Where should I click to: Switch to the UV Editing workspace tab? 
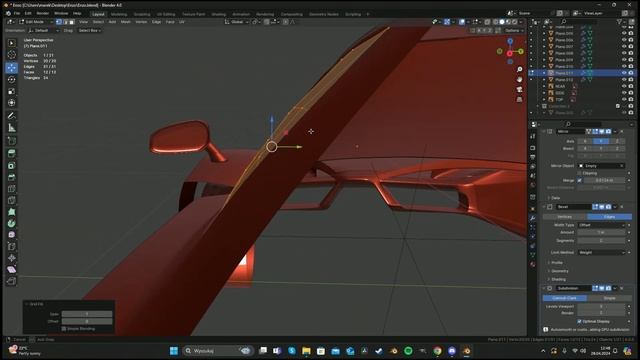(166, 14)
